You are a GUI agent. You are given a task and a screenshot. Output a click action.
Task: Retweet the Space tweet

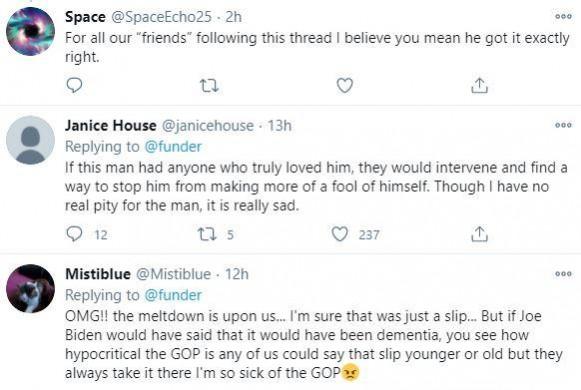(x=209, y=86)
